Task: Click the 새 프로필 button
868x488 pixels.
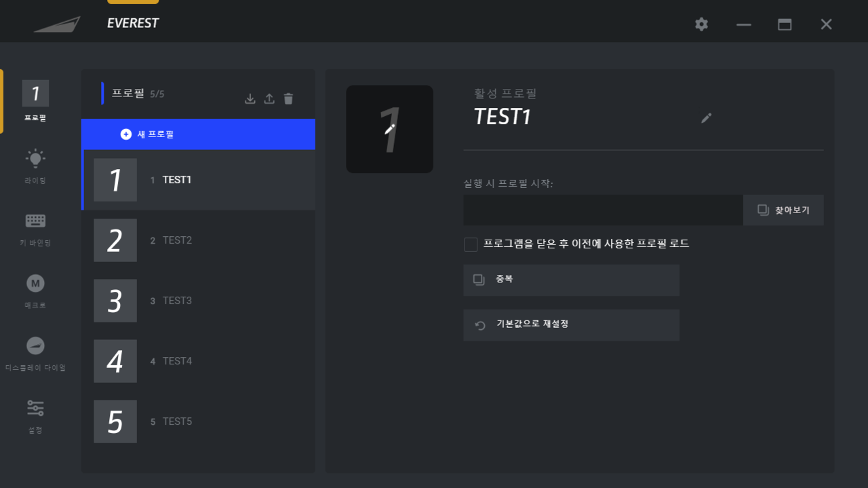Action: click(198, 134)
